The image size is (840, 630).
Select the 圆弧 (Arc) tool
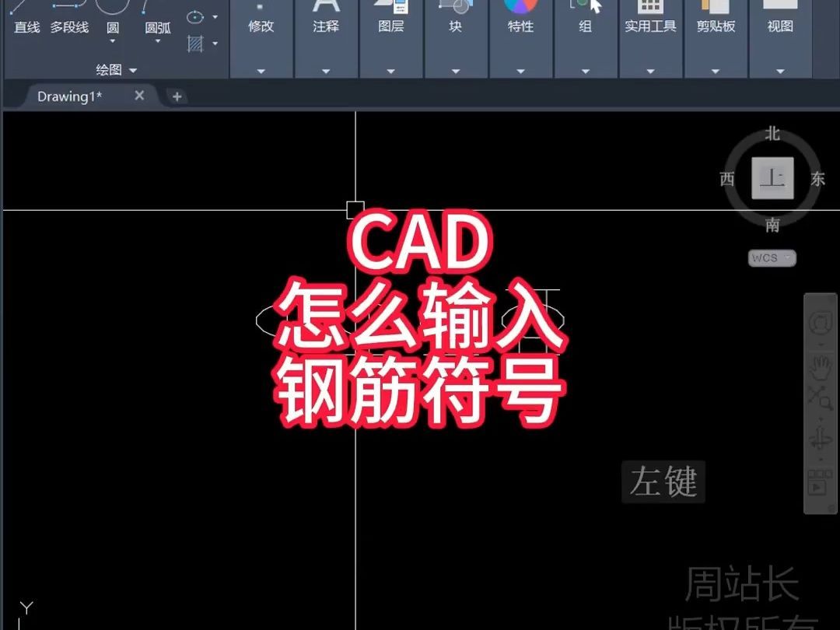[157, 16]
